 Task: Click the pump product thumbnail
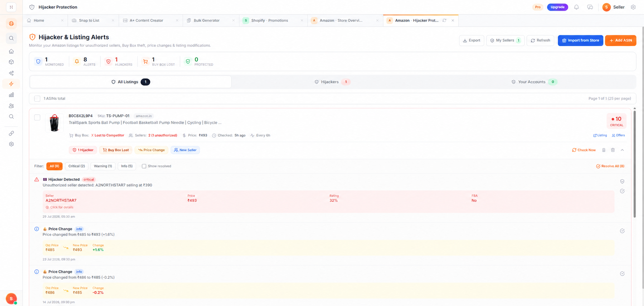(54, 123)
